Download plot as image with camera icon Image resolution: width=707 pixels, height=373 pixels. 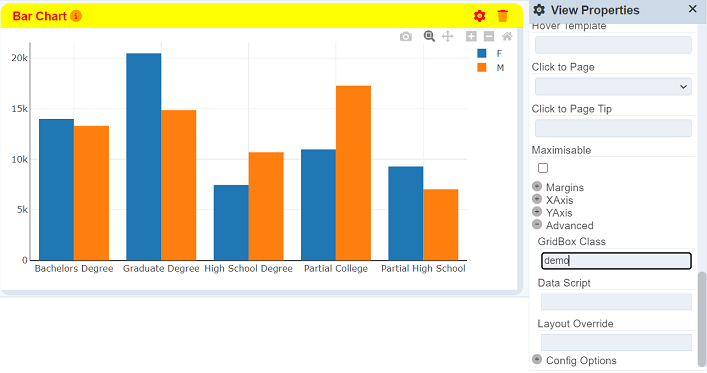406,37
